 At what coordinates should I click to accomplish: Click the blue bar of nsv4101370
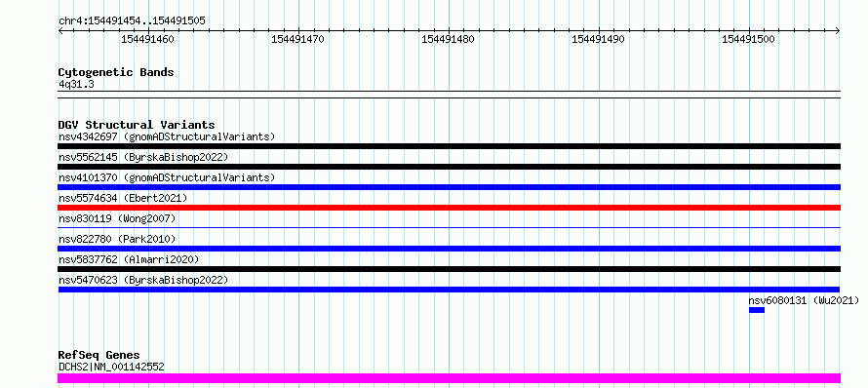pyautogui.click(x=449, y=187)
